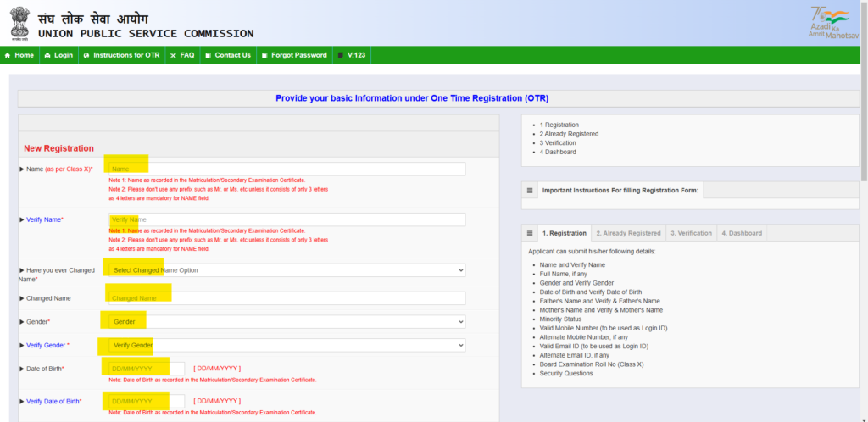Click the 'Verify Date of Birth' field label
The width and height of the screenshot is (868, 422).
coord(53,401)
